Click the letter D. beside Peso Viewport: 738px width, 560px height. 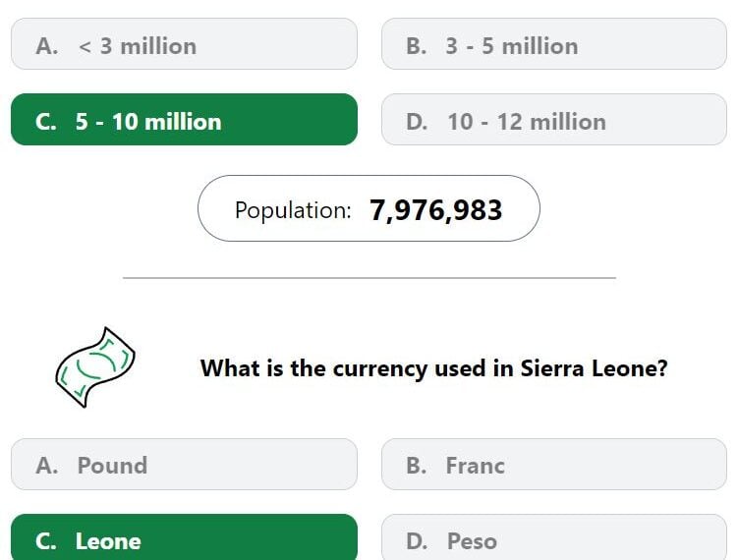[417, 541]
